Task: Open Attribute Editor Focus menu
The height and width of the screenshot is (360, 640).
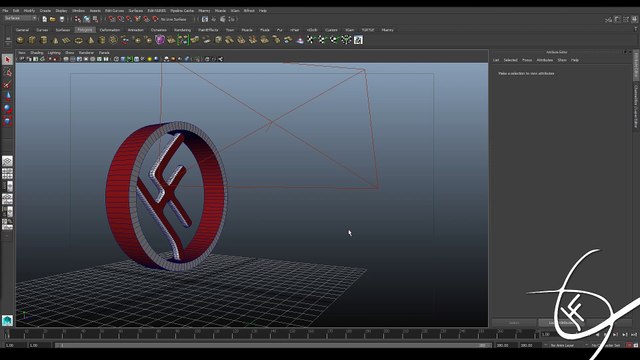Action: click(x=527, y=60)
